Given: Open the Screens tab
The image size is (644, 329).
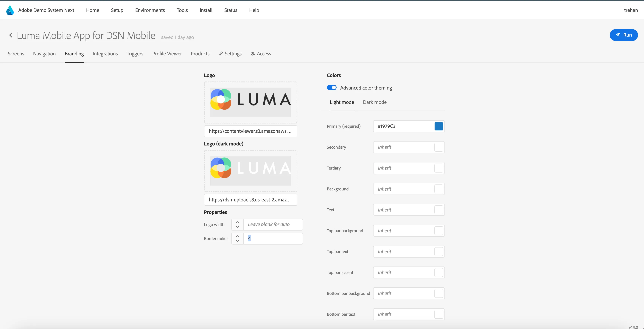Looking at the screenshot, I should point(16,54).
